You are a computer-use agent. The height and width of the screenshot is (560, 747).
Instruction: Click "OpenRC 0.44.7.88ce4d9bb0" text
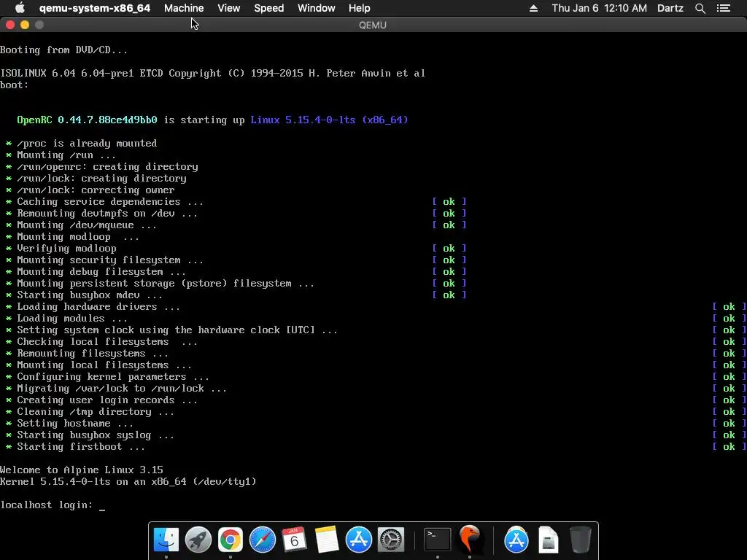tap(88, 120)
